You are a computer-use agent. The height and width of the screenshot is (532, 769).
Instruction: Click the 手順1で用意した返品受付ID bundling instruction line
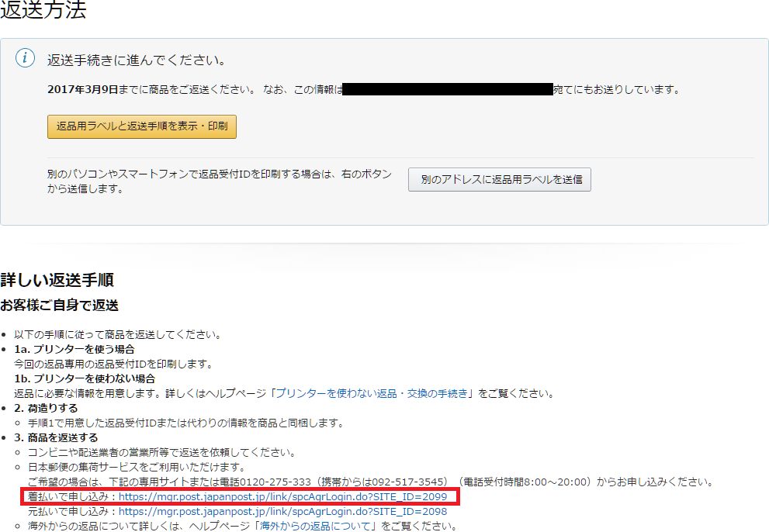point(186,423)
